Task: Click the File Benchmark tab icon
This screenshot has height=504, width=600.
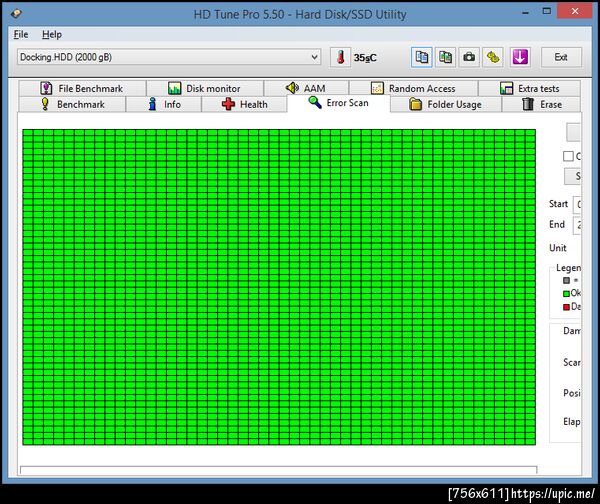Action: coord(46,88)
